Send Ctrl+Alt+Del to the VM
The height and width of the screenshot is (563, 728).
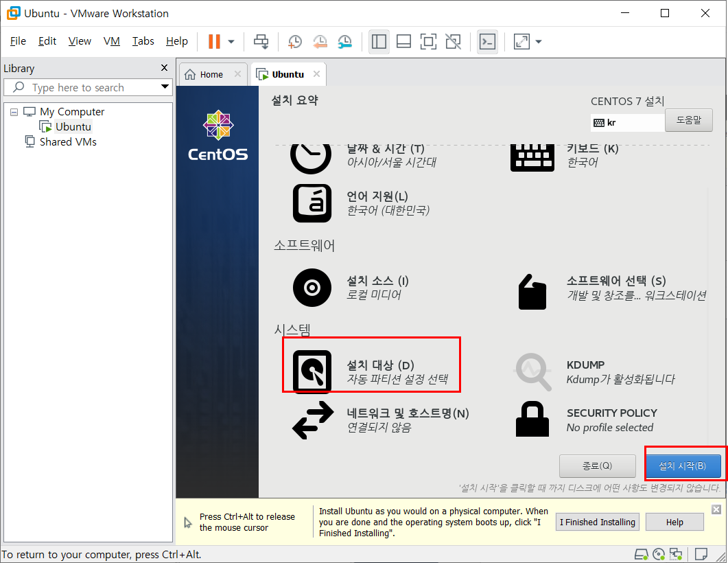click(261, 41)
